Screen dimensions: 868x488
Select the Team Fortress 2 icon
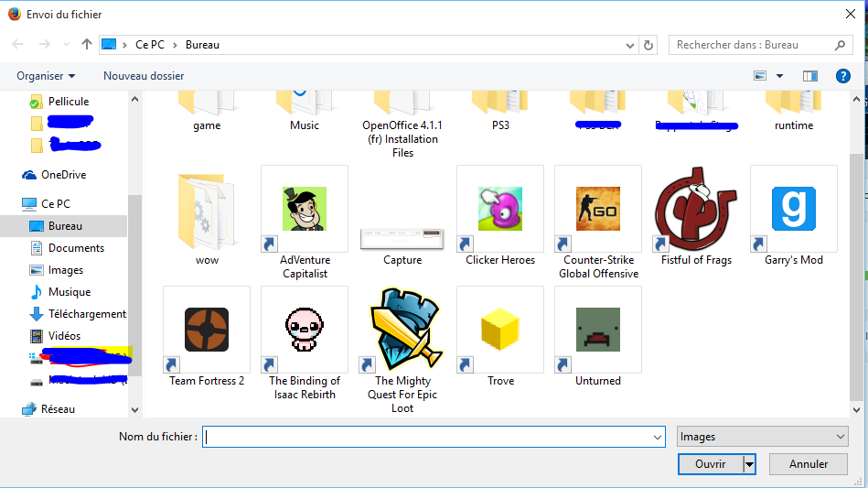[x=207, y=330]
